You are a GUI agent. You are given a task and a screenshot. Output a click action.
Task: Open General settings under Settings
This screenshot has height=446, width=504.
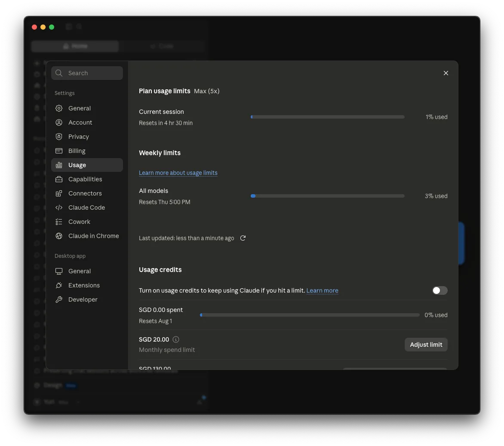pyautogui.click(x=87, y=108)
